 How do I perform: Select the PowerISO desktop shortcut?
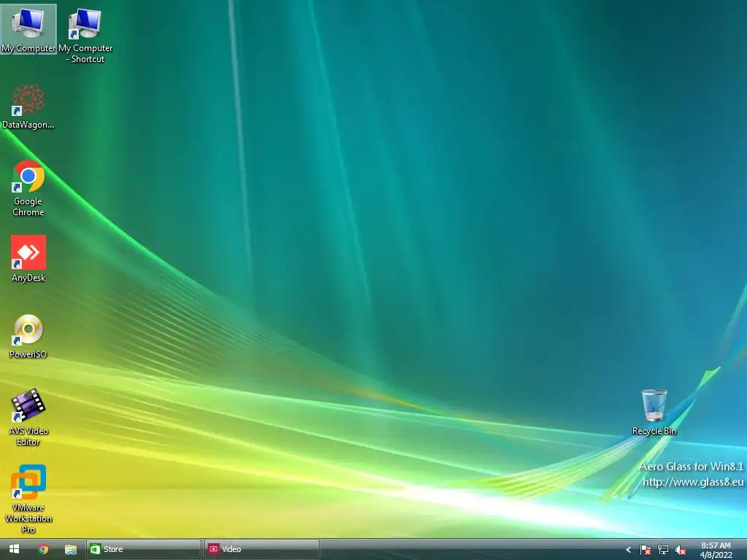[28, 336]
